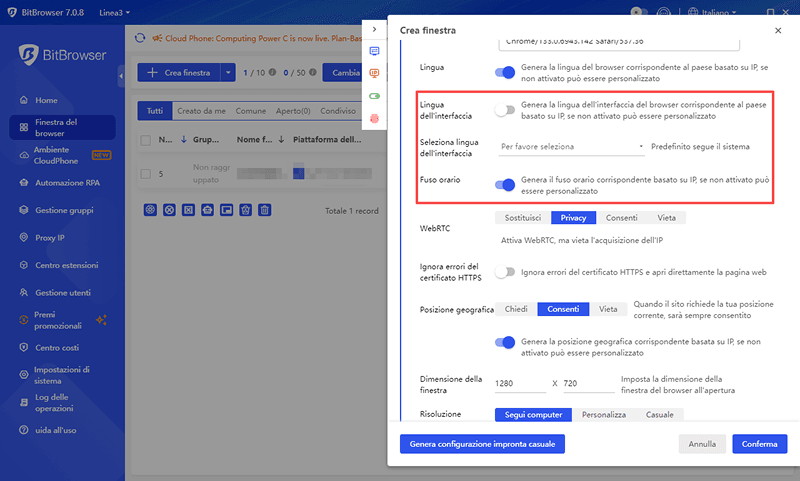Toggle the geolocation based on IP switch
The width and height of the screenshot is (800, 481).
[x=505, y=342]
